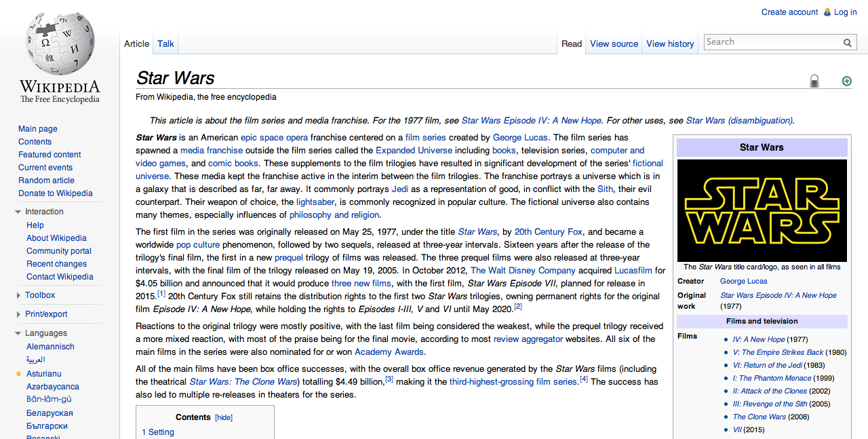Open infobox link V: The Empire Strikes Back

coord(778,352)
